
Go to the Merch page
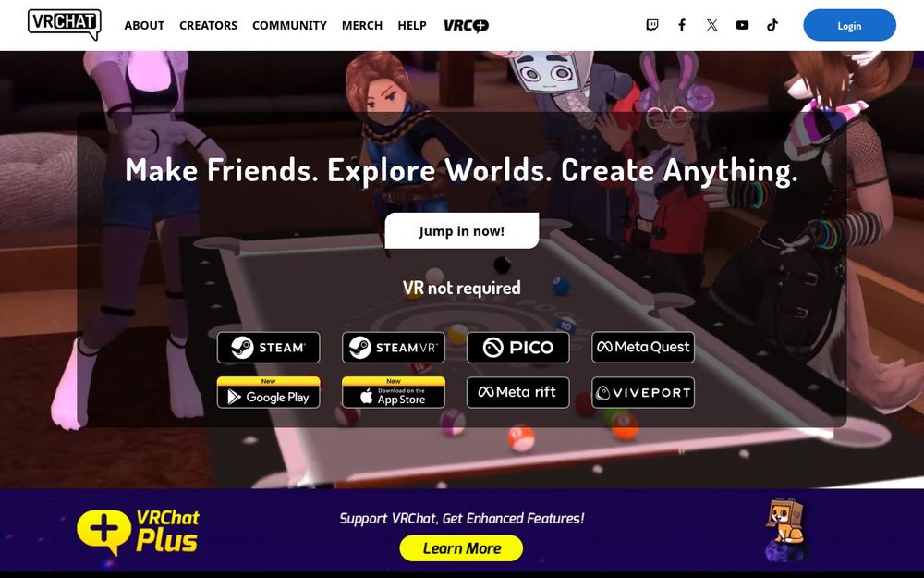tap(362, 25)
